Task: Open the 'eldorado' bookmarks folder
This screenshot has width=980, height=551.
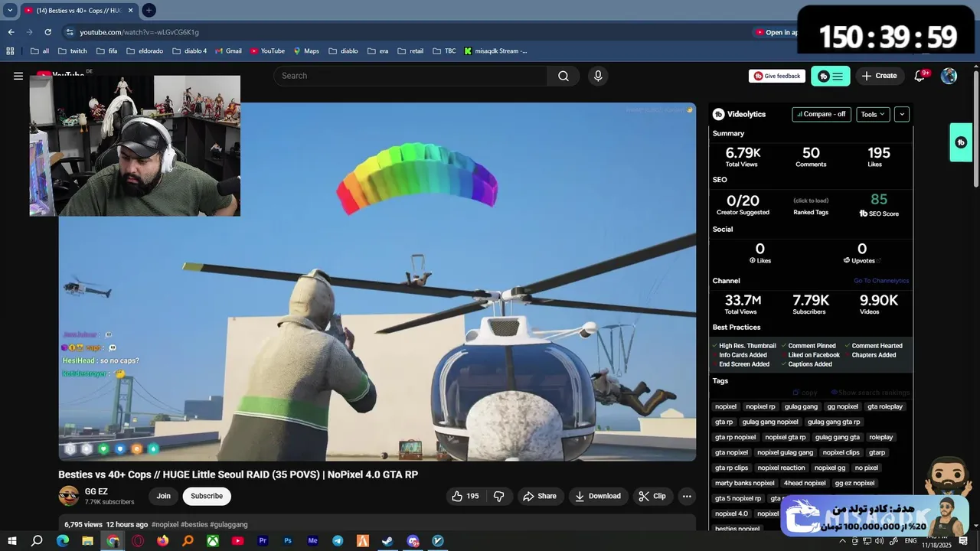Action: click(x=144, y=51)
